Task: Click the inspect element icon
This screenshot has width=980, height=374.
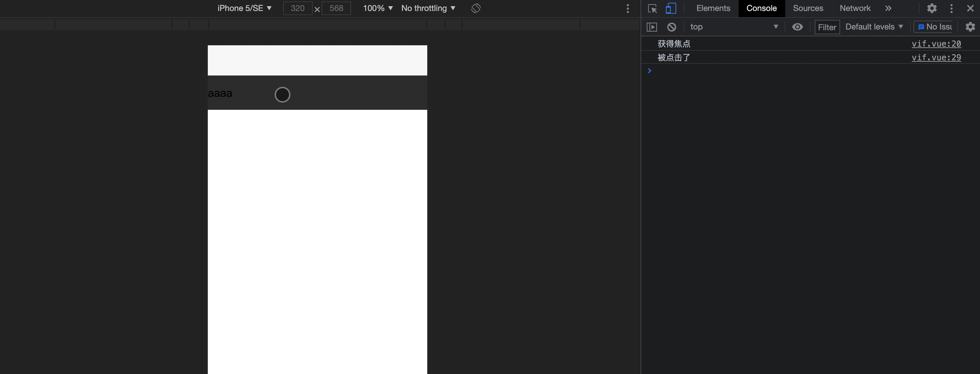Action: coord(653,8)
